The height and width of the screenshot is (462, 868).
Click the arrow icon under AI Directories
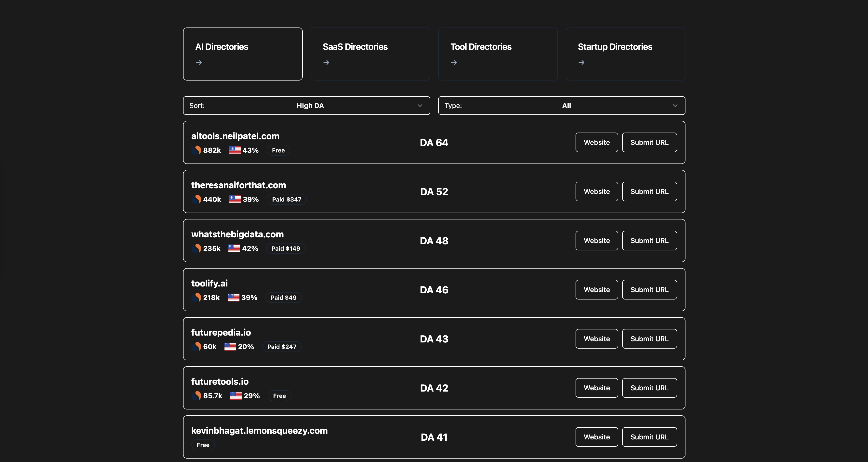199,62
